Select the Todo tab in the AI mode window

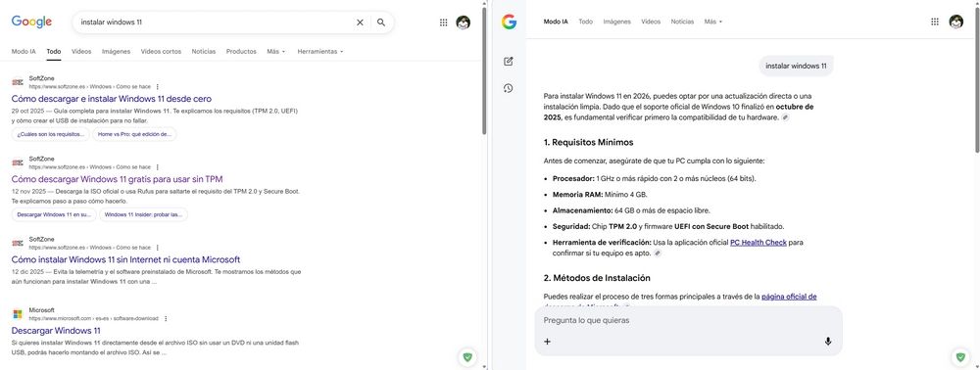586,22
